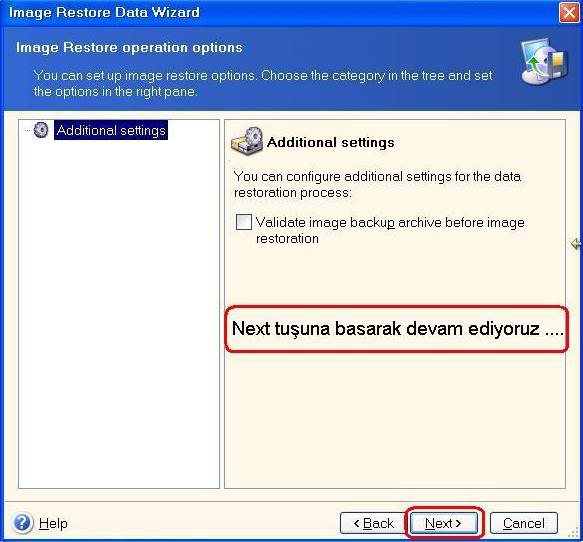Screen dimensions: 583x542
Task: Click the yellow arrow on the right edge
Action: click(576, 244)
